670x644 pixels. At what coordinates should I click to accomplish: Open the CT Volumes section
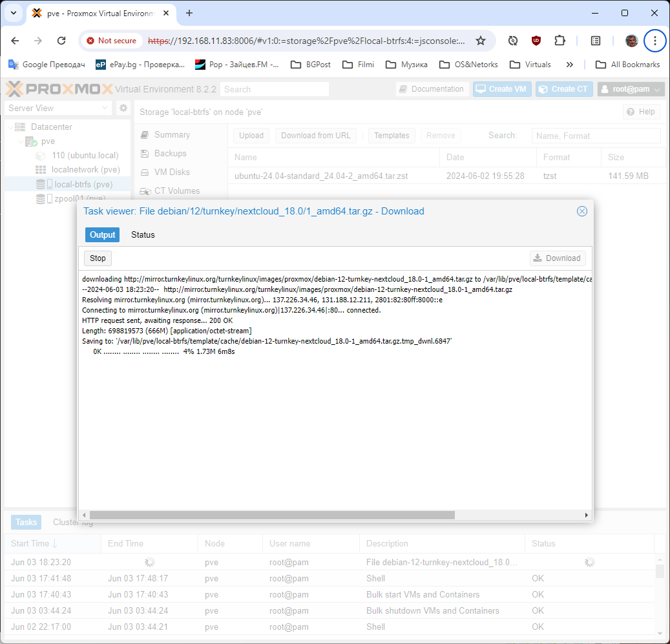point(177,191)
